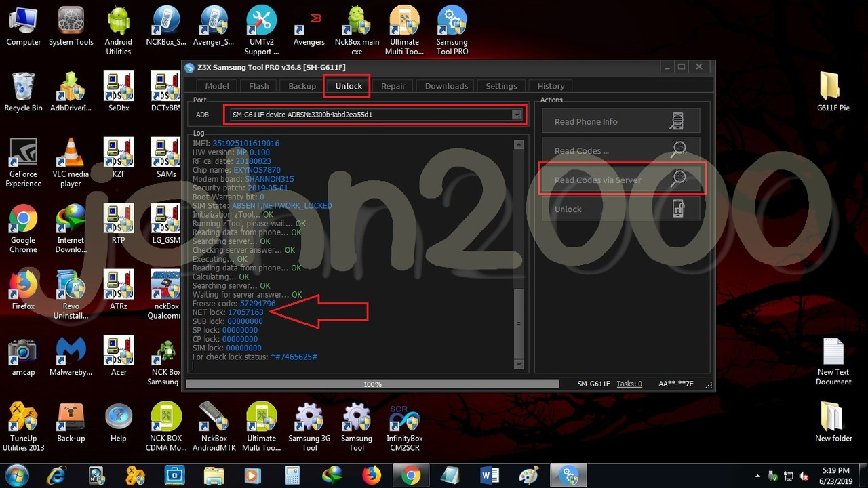Open Revo Uninstaller desktop shortcut
This screenshot has height=488, width=868.
71,294
